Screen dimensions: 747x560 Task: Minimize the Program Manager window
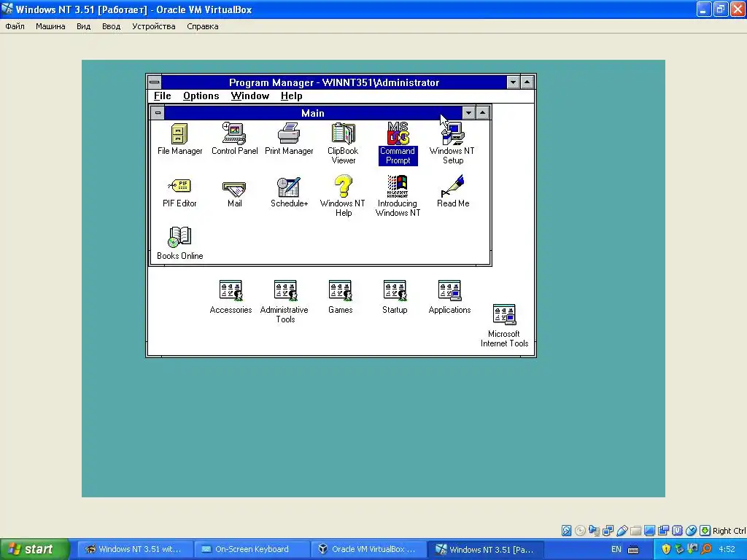513,82
